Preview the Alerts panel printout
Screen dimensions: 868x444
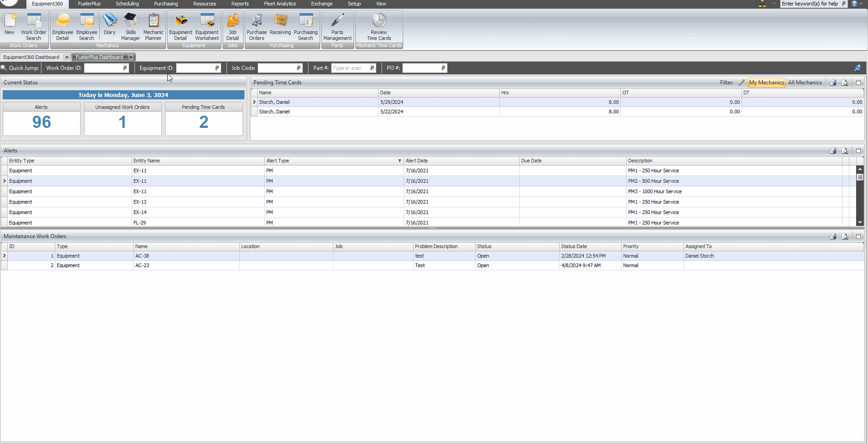[x=845, y=151]
